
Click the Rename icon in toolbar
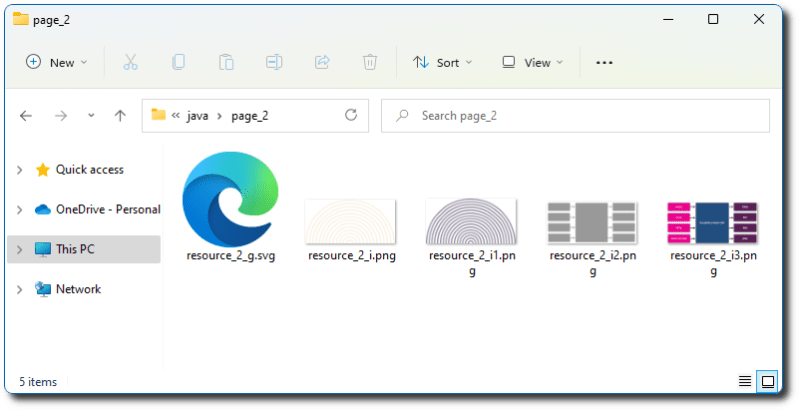click(x=274, y=62)
